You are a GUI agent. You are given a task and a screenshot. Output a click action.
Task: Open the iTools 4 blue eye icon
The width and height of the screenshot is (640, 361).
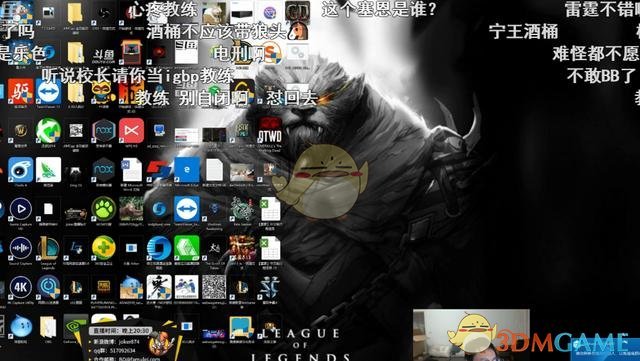click(x=20, y=169)
